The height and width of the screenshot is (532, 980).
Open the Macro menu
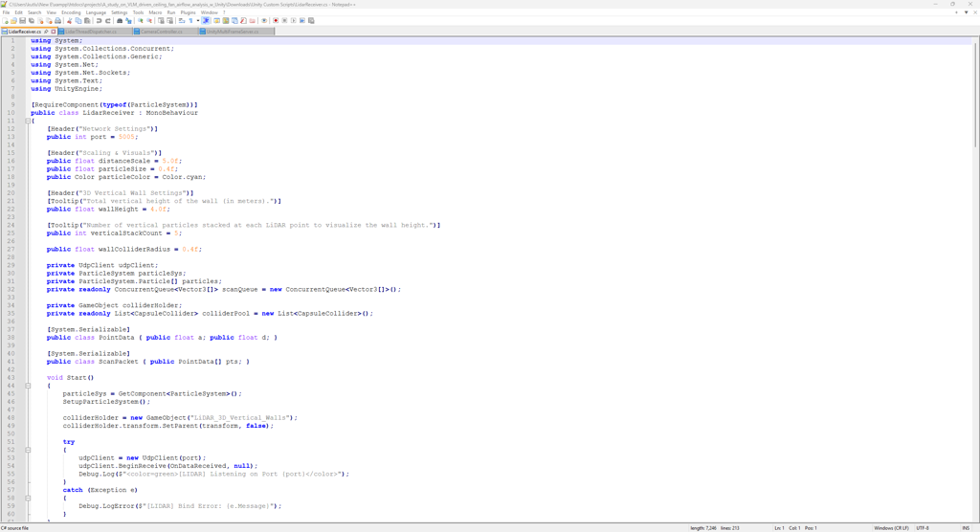click(x=155, y=12)
